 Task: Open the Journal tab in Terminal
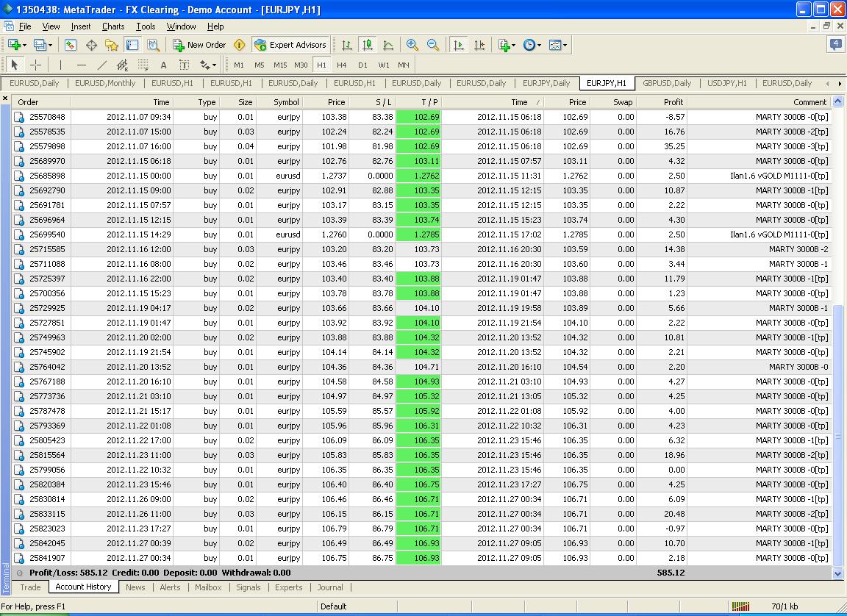tap(329, 587)
